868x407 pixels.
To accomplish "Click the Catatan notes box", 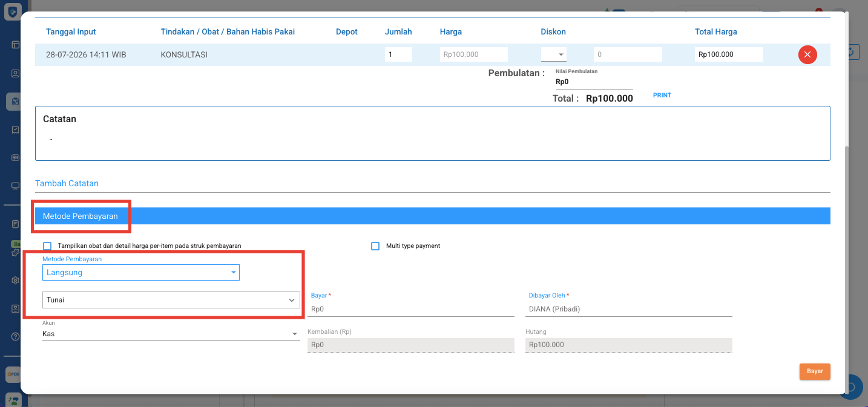I will click(x=433, y=133).
